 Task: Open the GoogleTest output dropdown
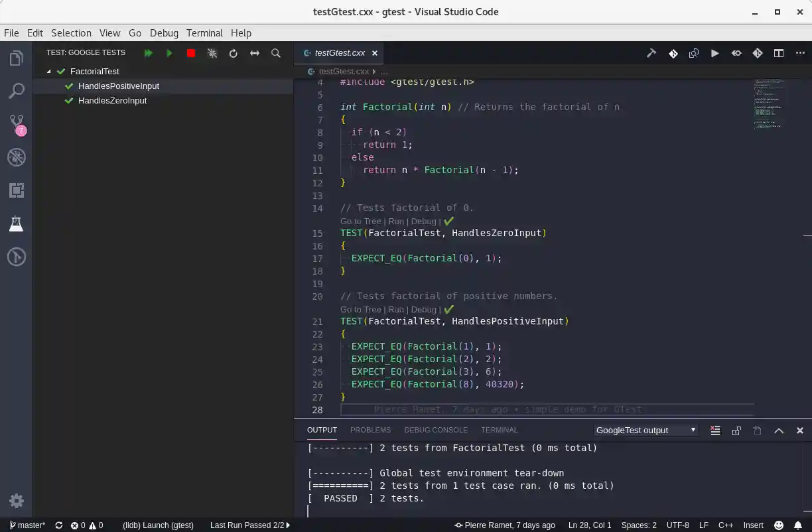(645, 431)
